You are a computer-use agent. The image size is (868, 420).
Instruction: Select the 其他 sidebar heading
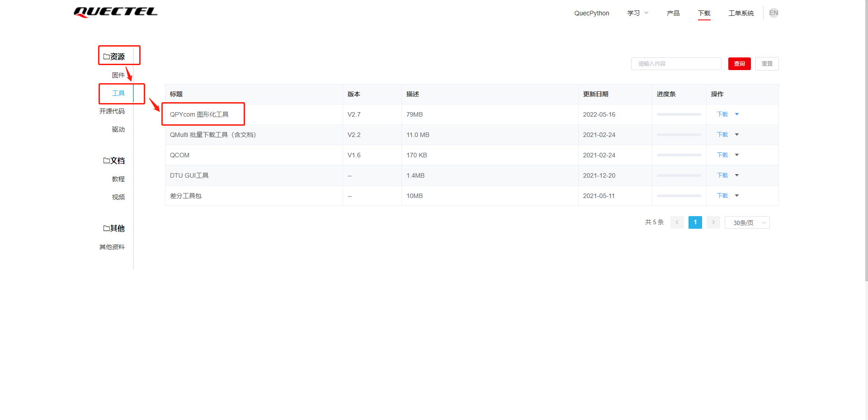(114, 228)
